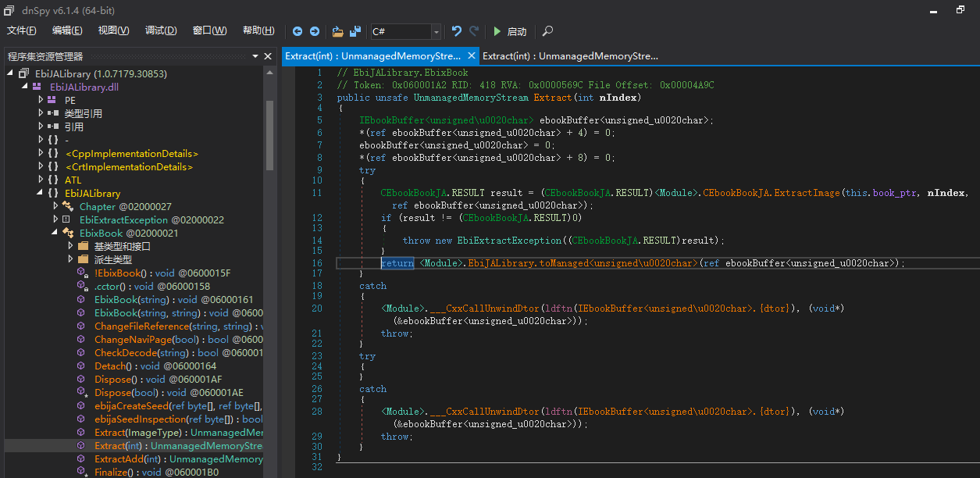This screenshot has height=478, width=980.
Task: Click the save all icon
Action: tap(355, 31)
